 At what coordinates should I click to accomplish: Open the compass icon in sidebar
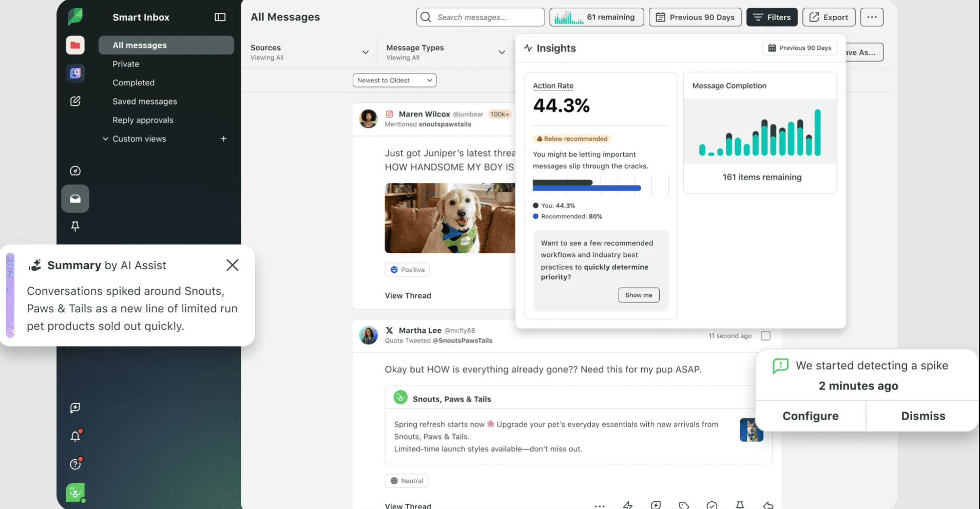pyautogui.click(x=75, y=171)
